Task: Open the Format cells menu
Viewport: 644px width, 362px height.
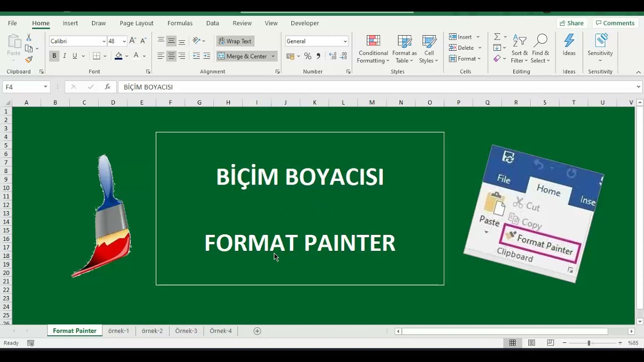Action: 465,59
